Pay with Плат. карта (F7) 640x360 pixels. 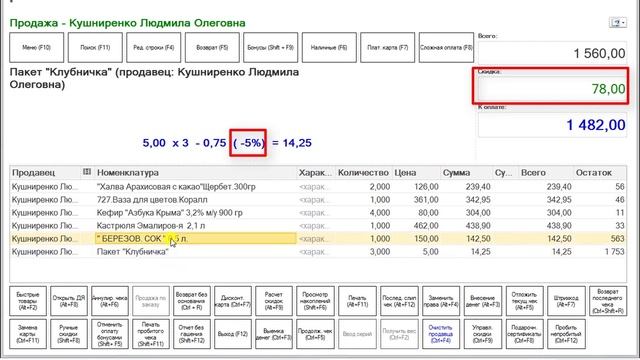[387, 47]
